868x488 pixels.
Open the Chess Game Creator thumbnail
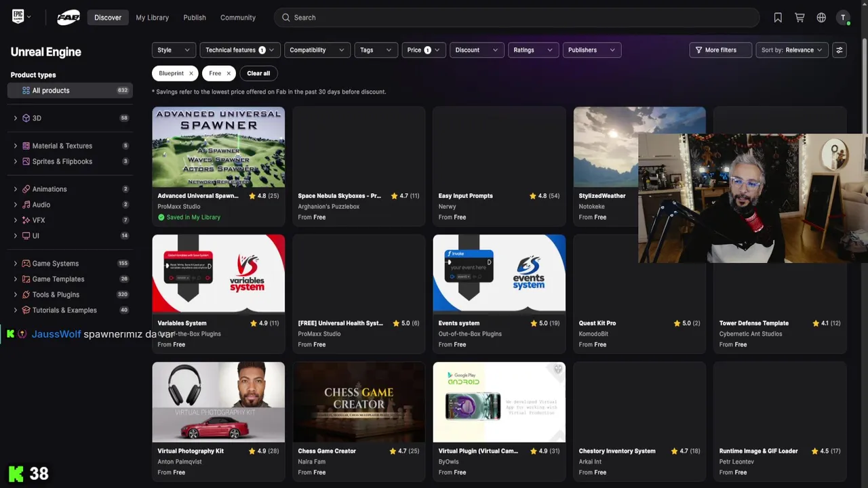tap(359, 402)
